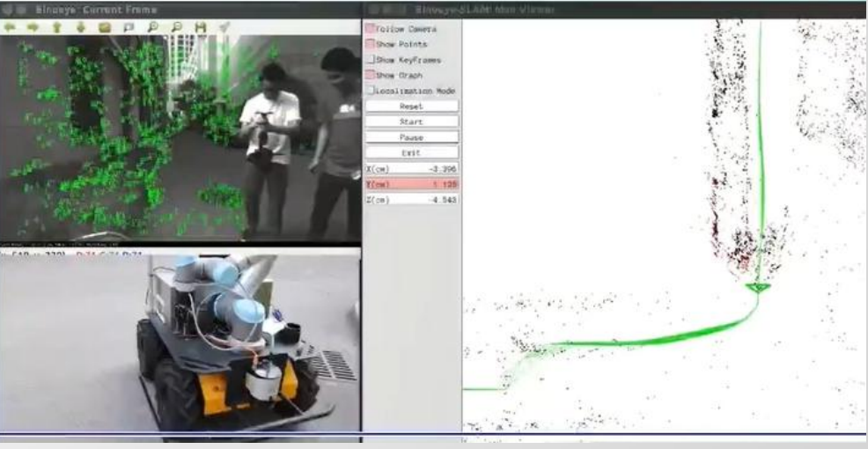
Task: Click the Exit button in Map Viewer
Action: coord(412,152)
